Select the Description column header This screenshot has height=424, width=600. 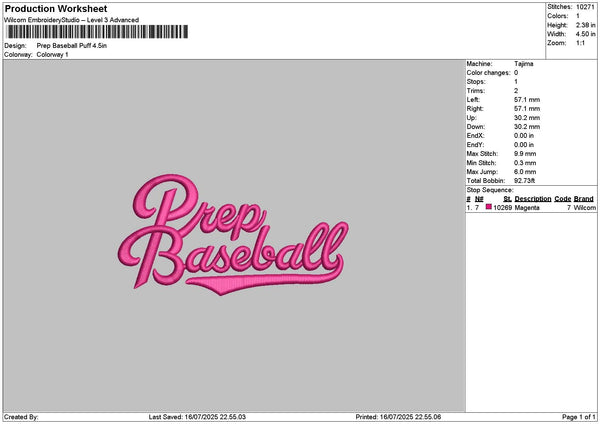[x=533, y=199]
